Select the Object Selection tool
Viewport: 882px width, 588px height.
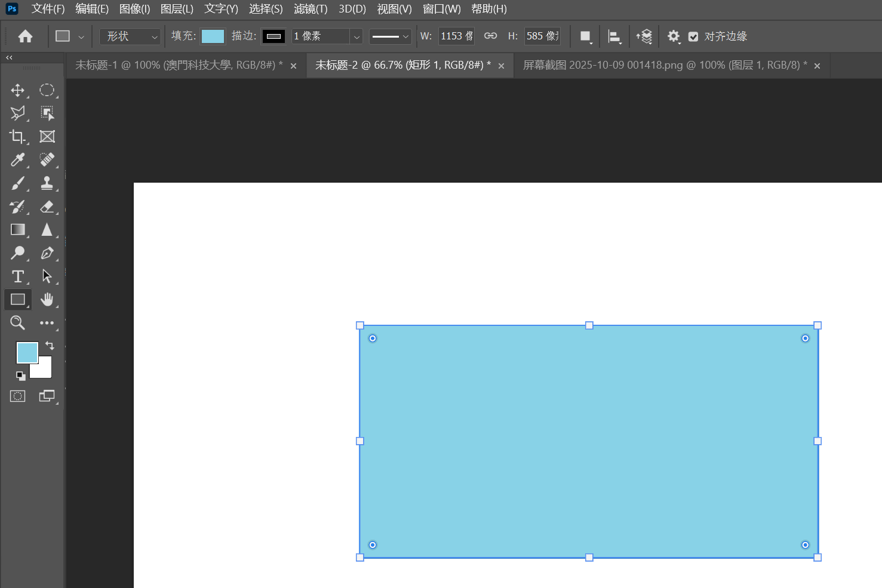(47, 113)
